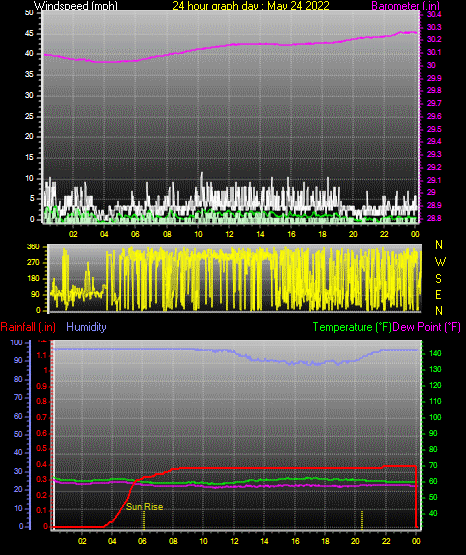
Task: Click the "18" hour label under the windspeed chart
Action: click(322, 234)
